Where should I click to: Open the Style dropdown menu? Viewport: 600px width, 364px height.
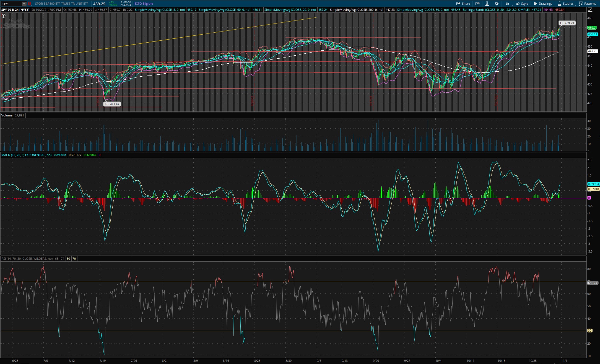(x=522, y=4)
